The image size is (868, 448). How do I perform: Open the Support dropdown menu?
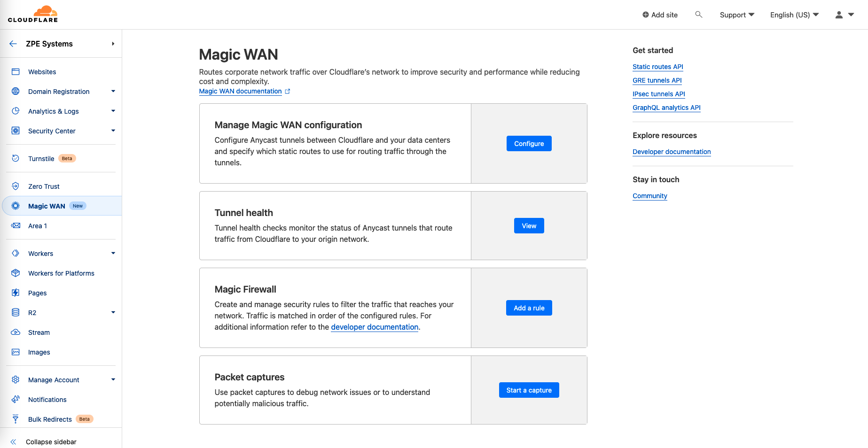click(x=737, y=15)
